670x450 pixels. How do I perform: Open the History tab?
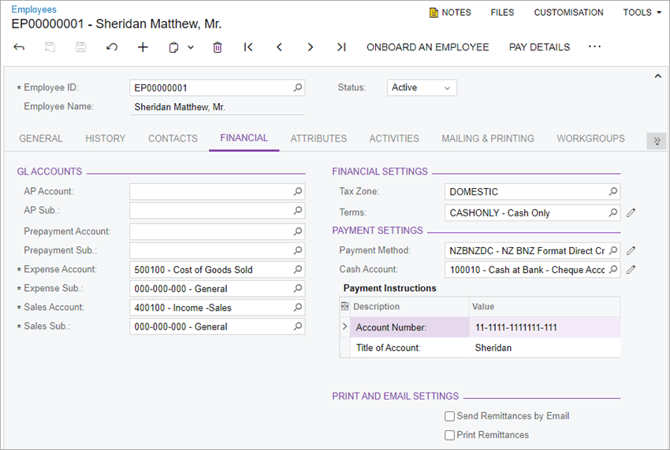[x=105, y=139]
